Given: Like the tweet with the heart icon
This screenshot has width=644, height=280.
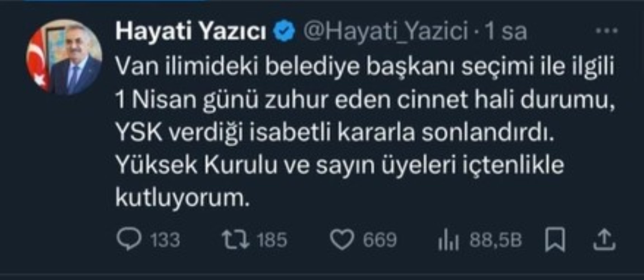Looking at the screenshot, I should 342,240.
